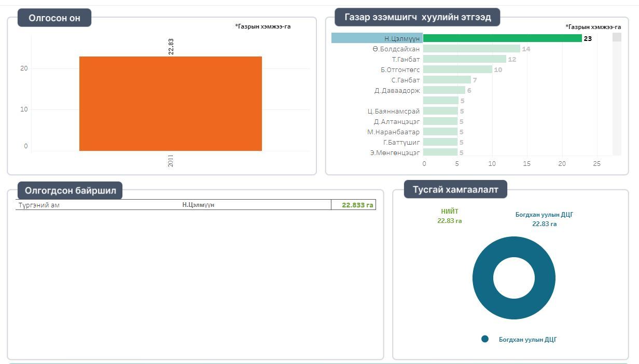Click the Т.Ганбат bar in chart
This screenshot has height=364, width=639.
[464, 59]
